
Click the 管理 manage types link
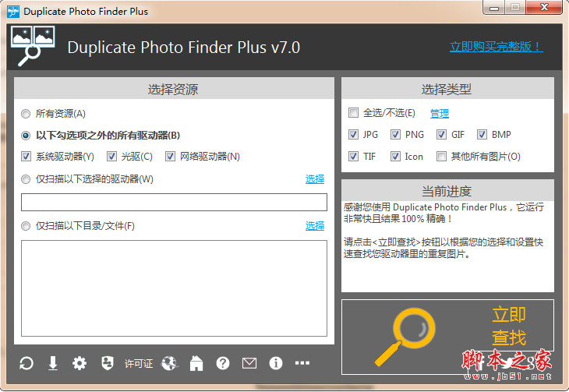[x=440, y=114]
